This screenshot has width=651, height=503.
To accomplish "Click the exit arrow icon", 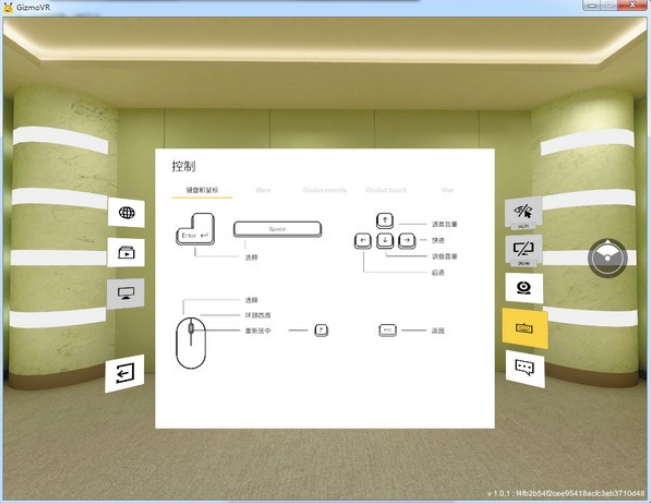I will coord(125,373).
